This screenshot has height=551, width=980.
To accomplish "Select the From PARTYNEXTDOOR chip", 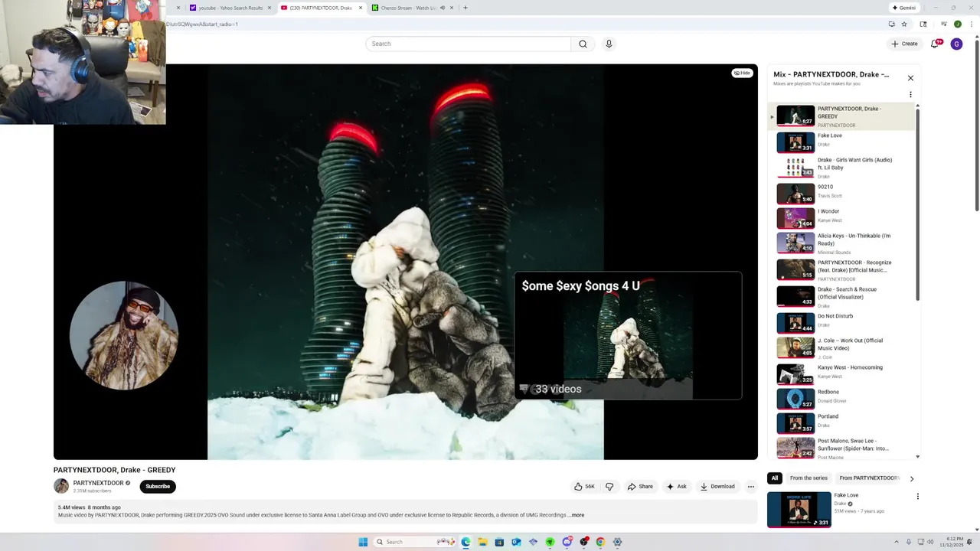I will pyautogui.click(x=868, y=478).
